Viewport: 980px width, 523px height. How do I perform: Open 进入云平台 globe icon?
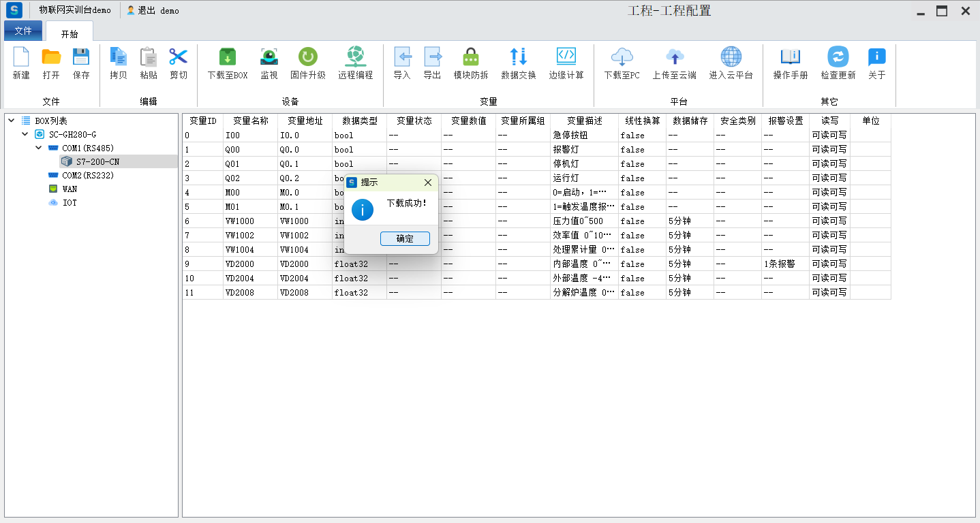[x=731, y=57]
